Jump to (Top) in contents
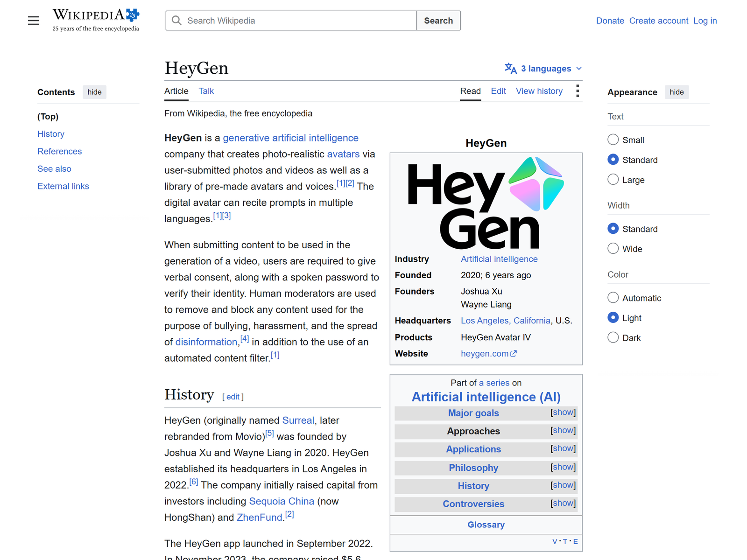 [48, 117]
